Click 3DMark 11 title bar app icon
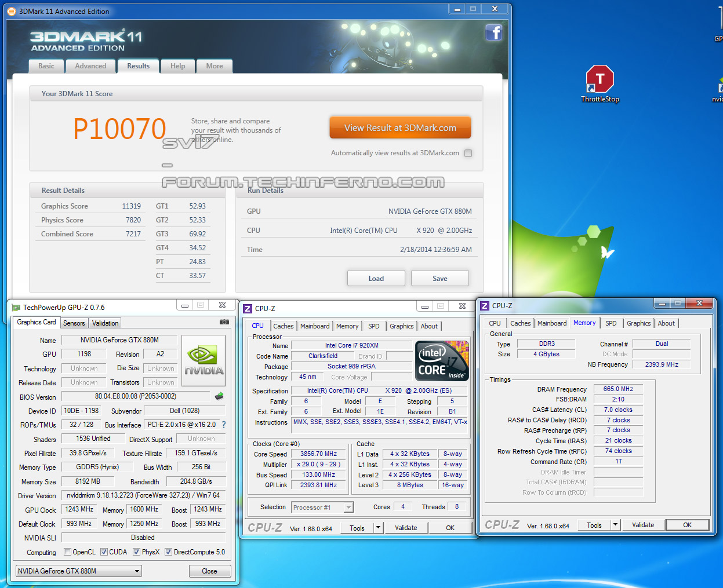 [x=12, y=11]
